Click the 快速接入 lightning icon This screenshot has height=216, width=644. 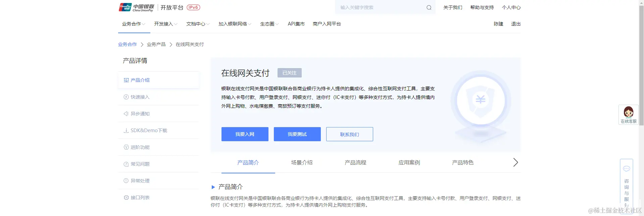click(126, 97)
